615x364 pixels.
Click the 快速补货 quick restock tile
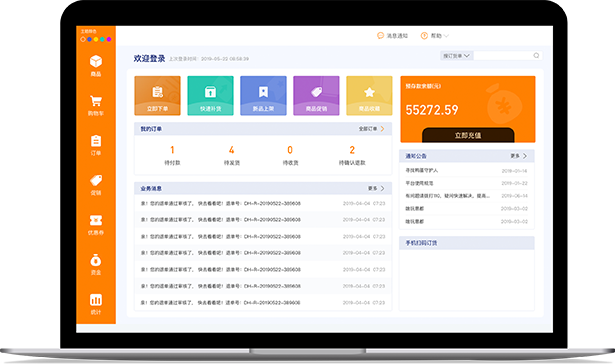pos(210,96)
